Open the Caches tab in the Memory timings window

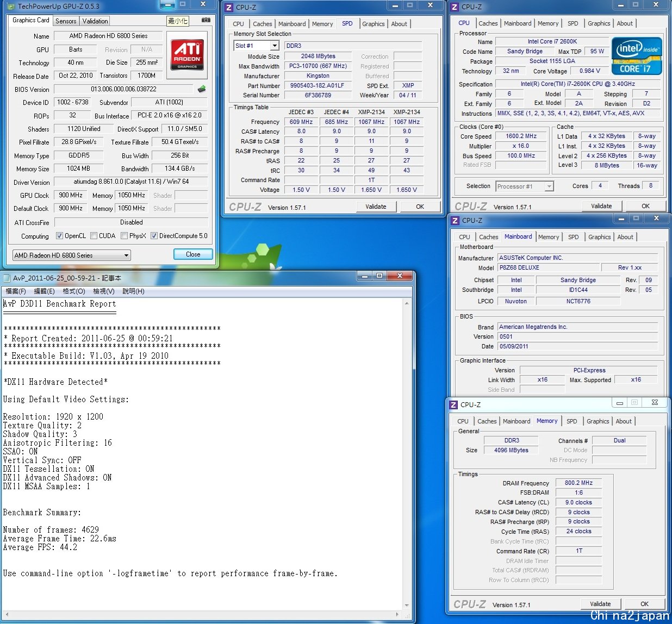(487, 421)
